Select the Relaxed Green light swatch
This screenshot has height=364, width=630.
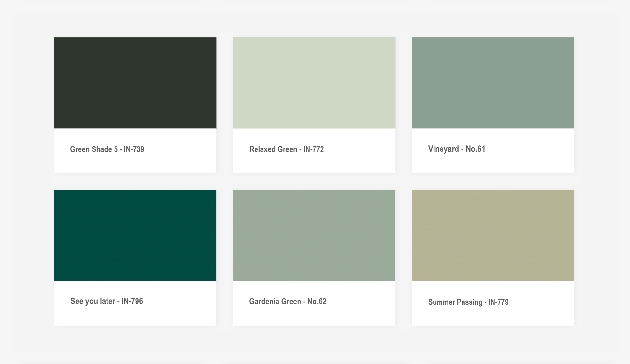click(x=314, y=83)
